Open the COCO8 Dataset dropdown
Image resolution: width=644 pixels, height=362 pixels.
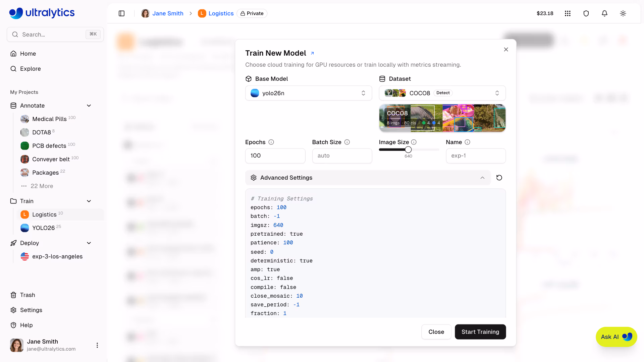tap(442, 93)
